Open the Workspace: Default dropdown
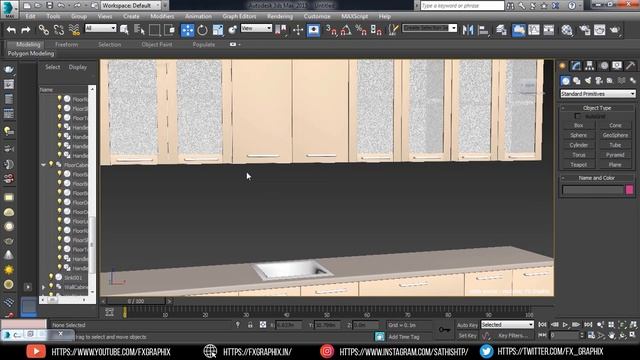Screen dimensions: 640x360 pyautogui.click(x=131, y=5)
